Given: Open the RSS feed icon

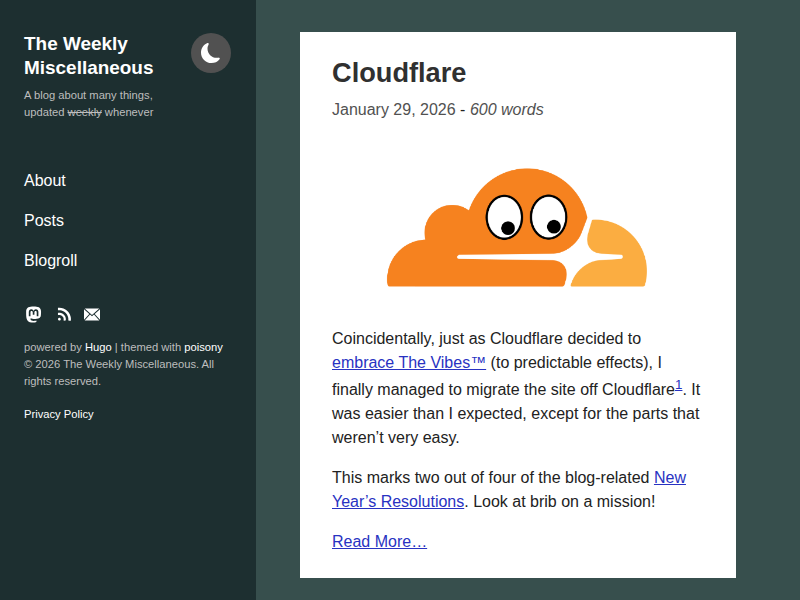Looking at the screenshot, I should pyautogui.click(x=64, y=314).
